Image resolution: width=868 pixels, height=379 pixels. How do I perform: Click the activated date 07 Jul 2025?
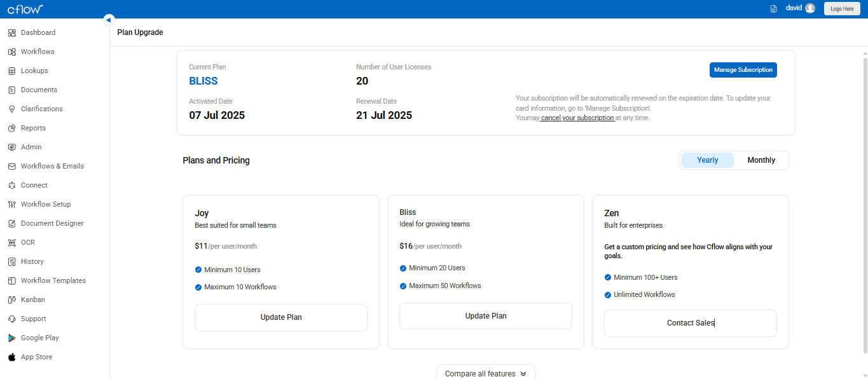click(x=217, y=115)
